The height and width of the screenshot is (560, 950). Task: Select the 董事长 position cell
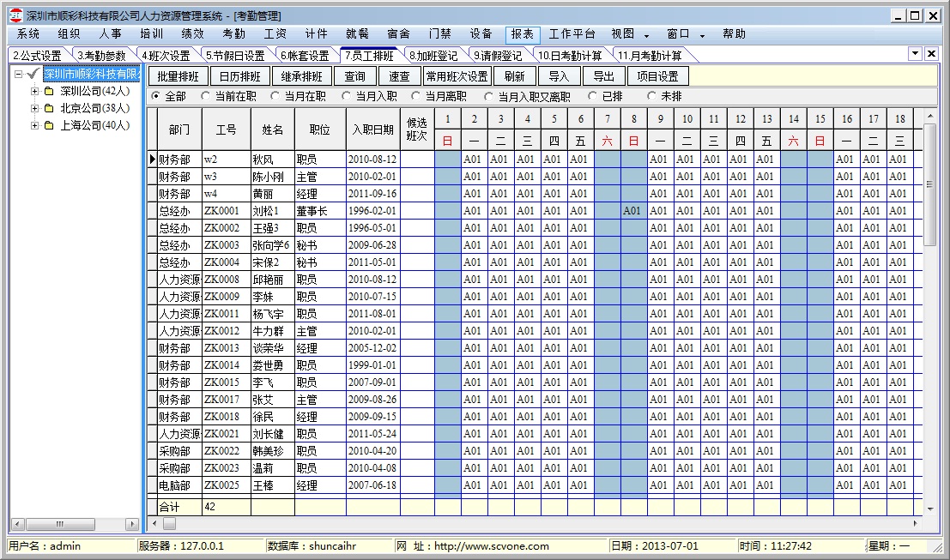[x=320, y=211]
